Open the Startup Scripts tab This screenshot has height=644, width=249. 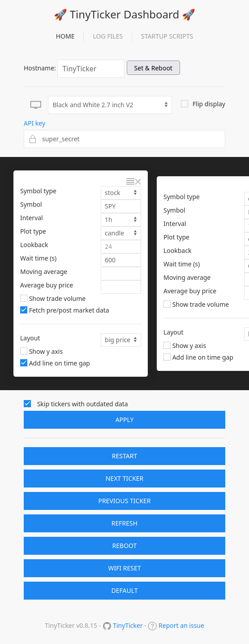167,36
